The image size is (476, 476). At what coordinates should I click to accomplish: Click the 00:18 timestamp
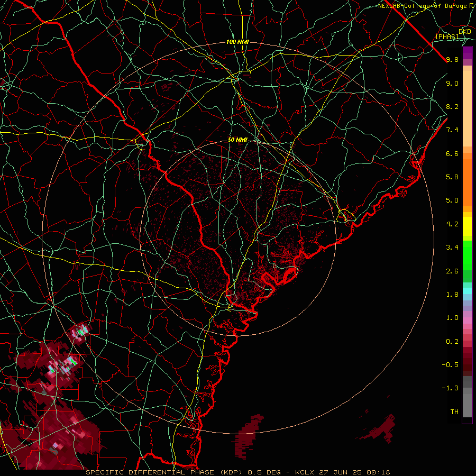click(x=378, y=472)
